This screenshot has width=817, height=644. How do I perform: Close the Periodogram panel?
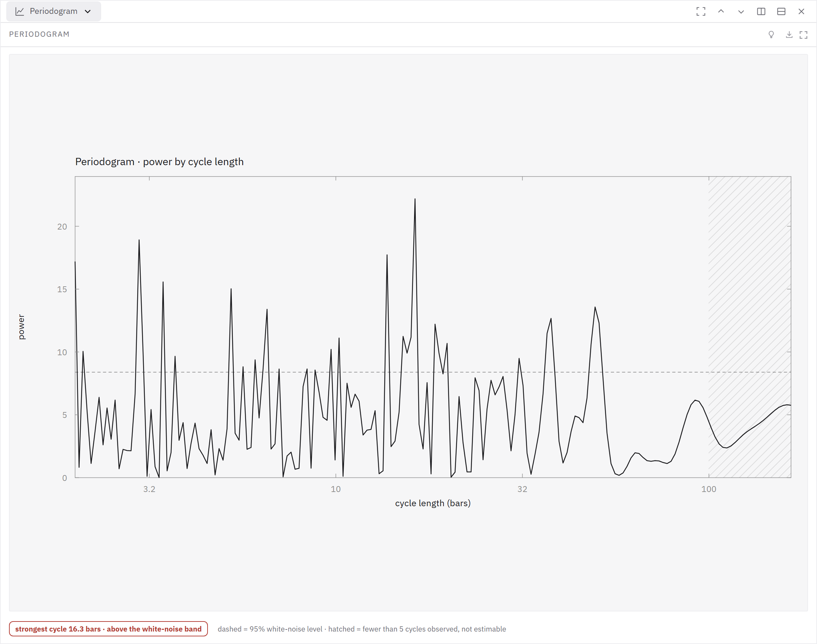(801, 11)
